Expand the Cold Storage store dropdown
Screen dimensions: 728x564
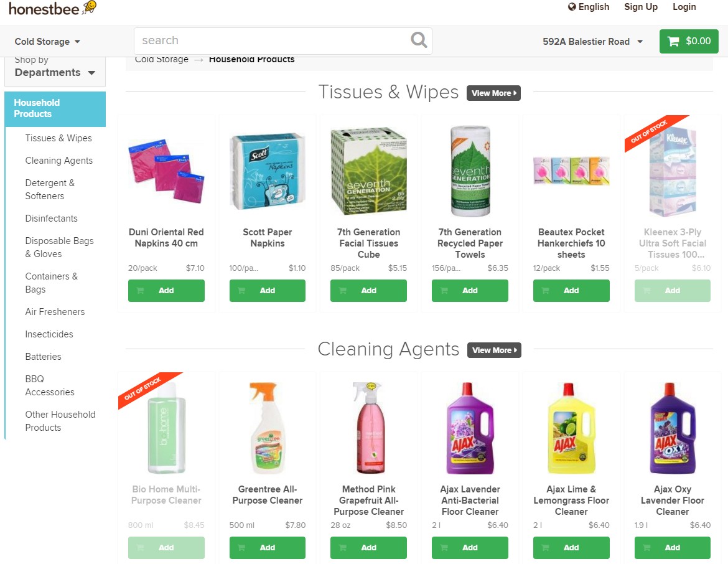tap(47, 42)
